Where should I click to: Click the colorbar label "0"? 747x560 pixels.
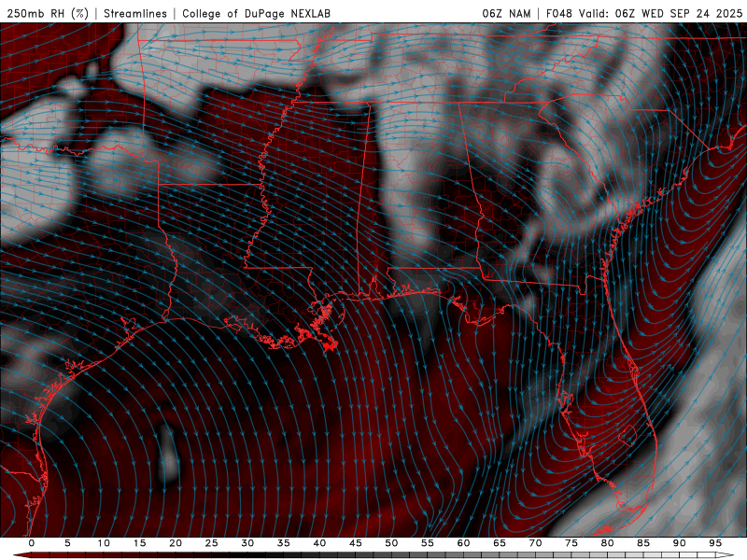click(x=32, y=543)
